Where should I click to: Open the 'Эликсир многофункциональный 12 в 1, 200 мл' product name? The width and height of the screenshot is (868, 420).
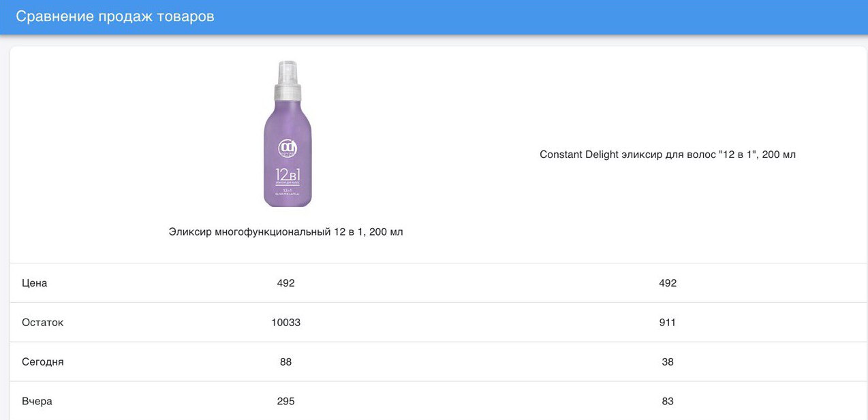tap(286, 232)
